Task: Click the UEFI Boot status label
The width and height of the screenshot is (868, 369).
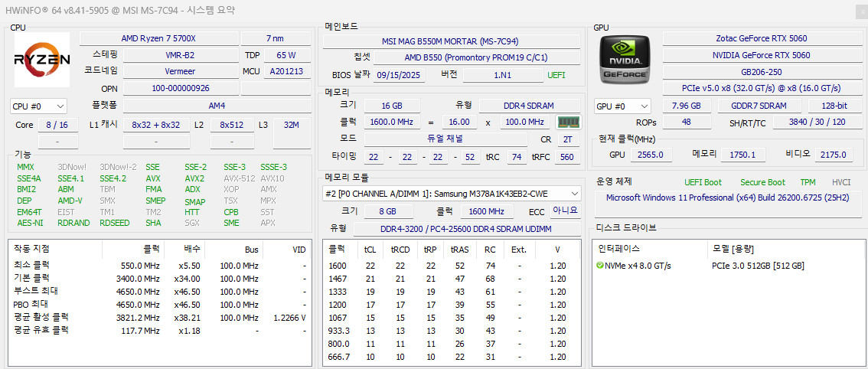Action: pos(703,182)
